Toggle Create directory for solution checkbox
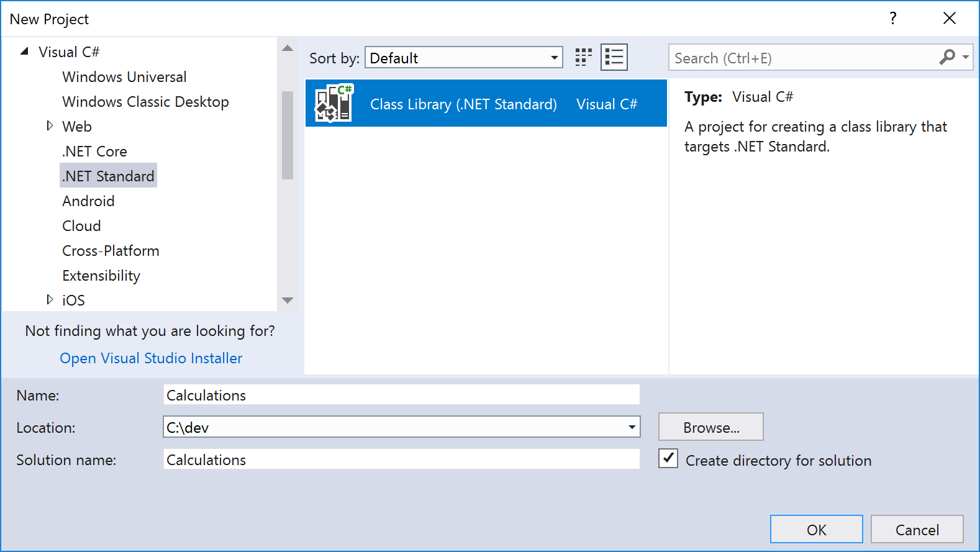The image size is (980, 552). 668,459
